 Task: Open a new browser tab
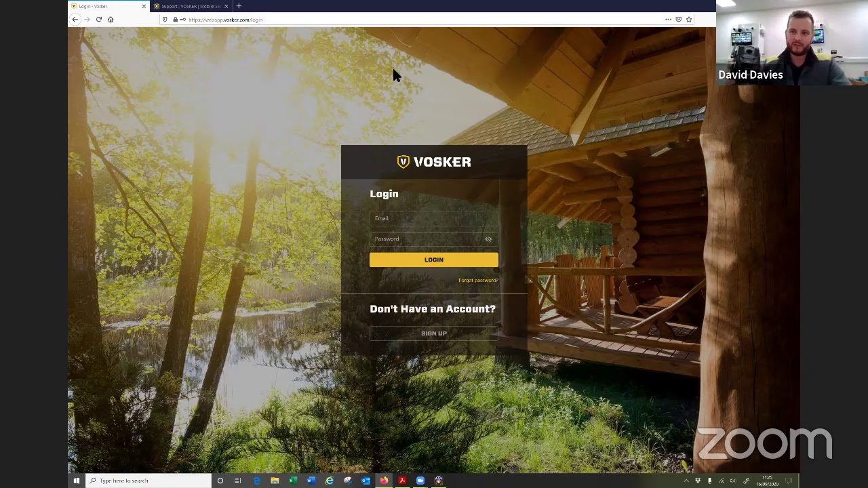coord(239,6)
